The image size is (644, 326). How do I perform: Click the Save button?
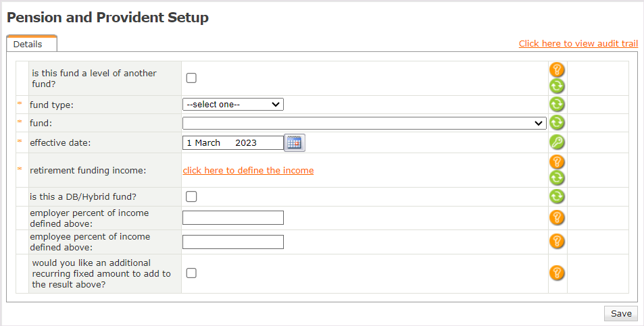[x=621, y=313]
